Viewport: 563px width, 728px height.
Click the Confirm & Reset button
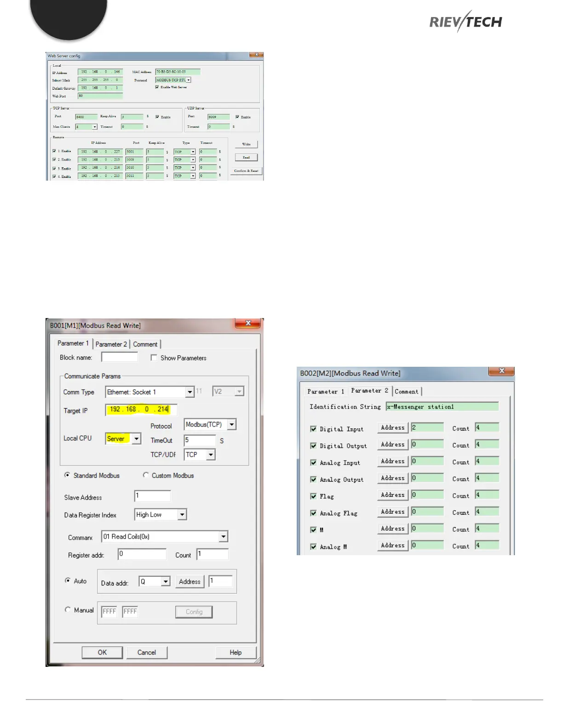point(246,171)
